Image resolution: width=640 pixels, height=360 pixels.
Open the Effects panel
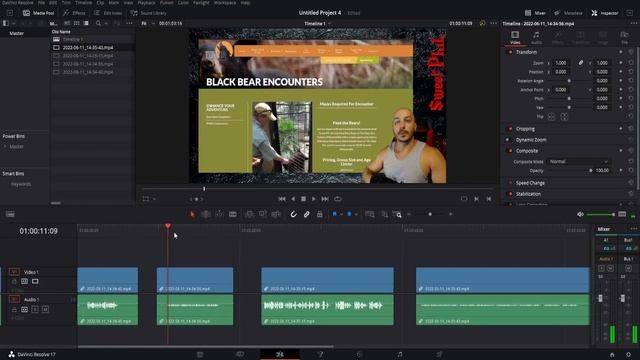[74, 13]
